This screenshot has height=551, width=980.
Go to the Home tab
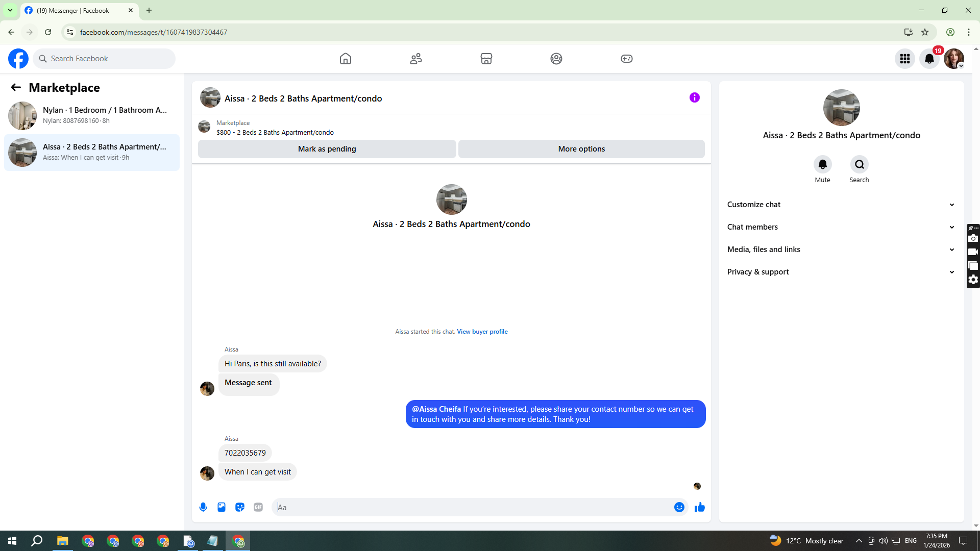346,59
